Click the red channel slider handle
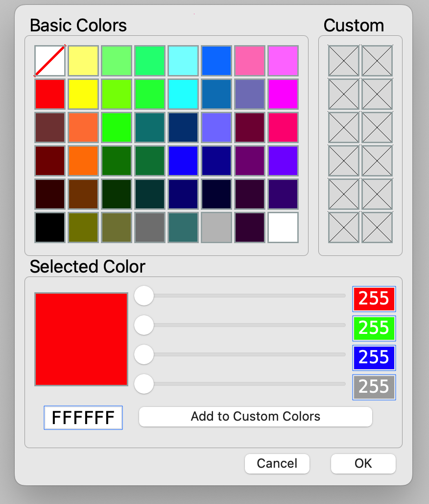429x504 pixels. (x=144, y=296)
